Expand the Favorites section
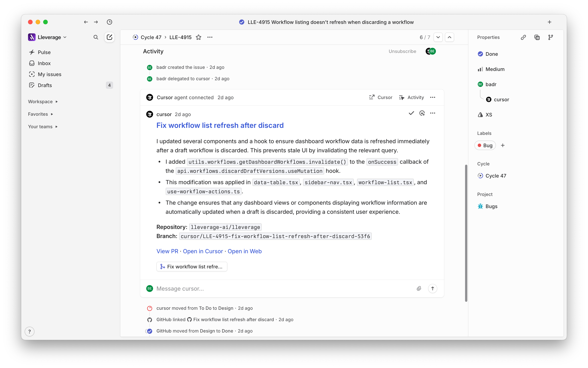Image resolution: width=588 pixels, height=368 pixels. tap(40, 114)
